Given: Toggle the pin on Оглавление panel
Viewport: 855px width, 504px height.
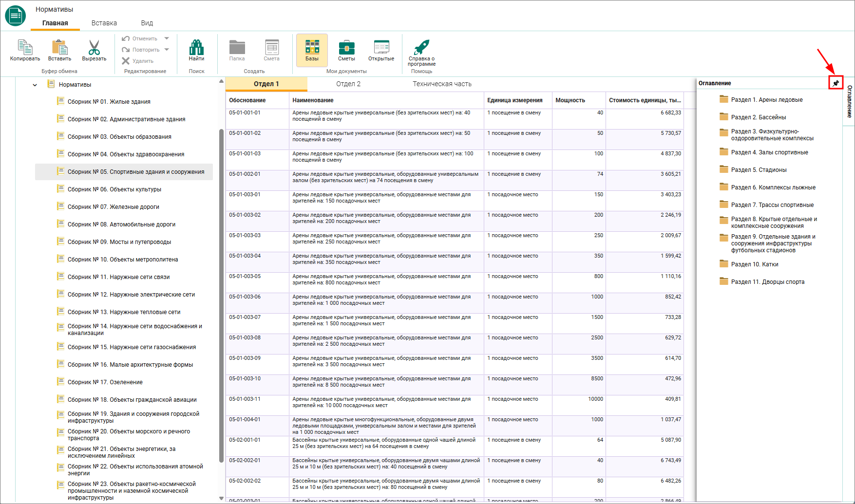Looking at the screenshot, I should [836, 83].
